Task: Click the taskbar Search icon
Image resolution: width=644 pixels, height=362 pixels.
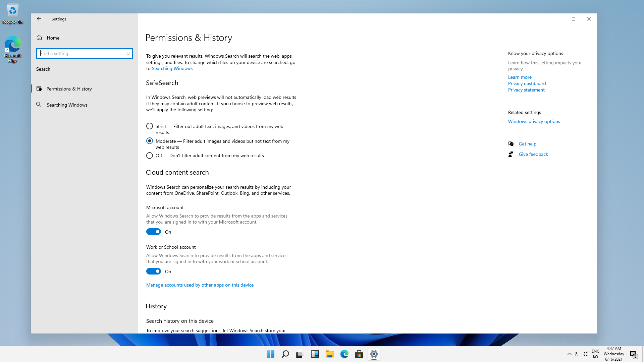Action: (x=285, y=354)
